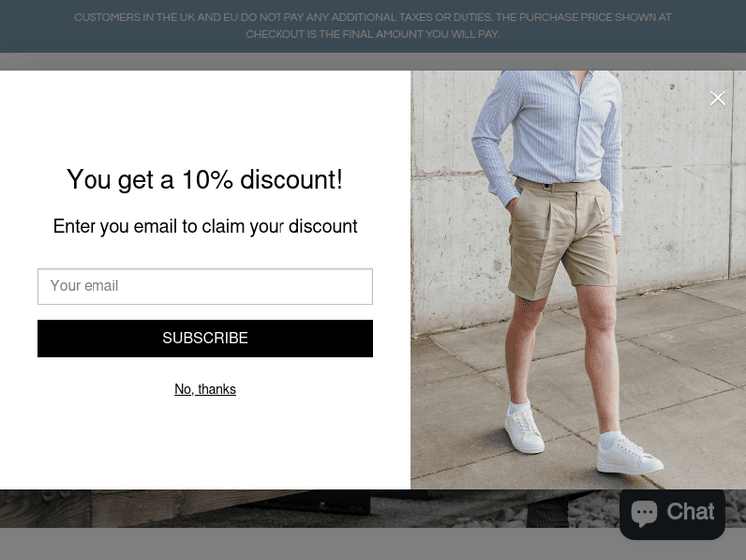Click the black SUBSCRIBE button

point(205,338)
